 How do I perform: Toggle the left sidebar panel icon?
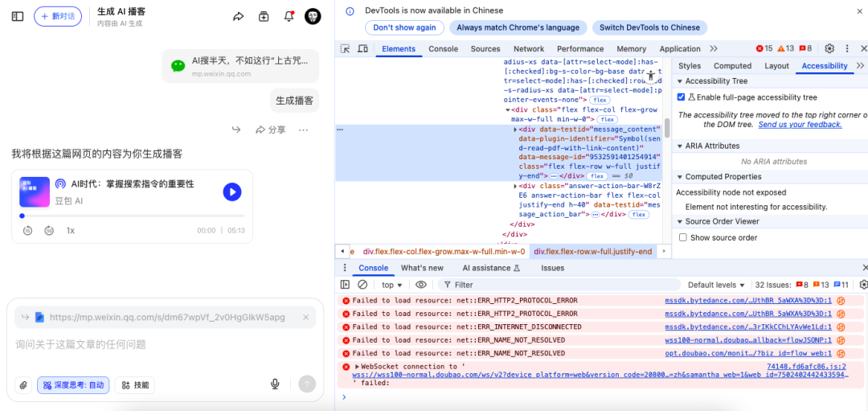(18, 17)
